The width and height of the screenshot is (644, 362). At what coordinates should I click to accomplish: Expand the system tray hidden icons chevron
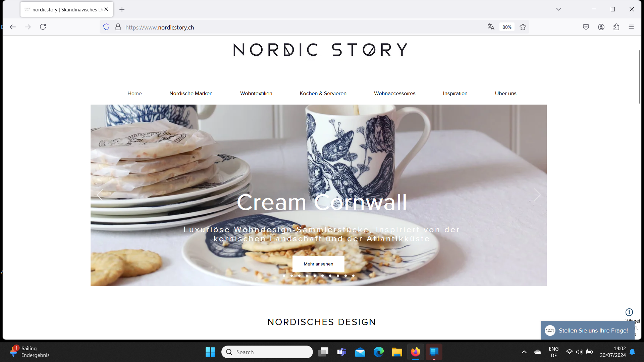[524, 352]
